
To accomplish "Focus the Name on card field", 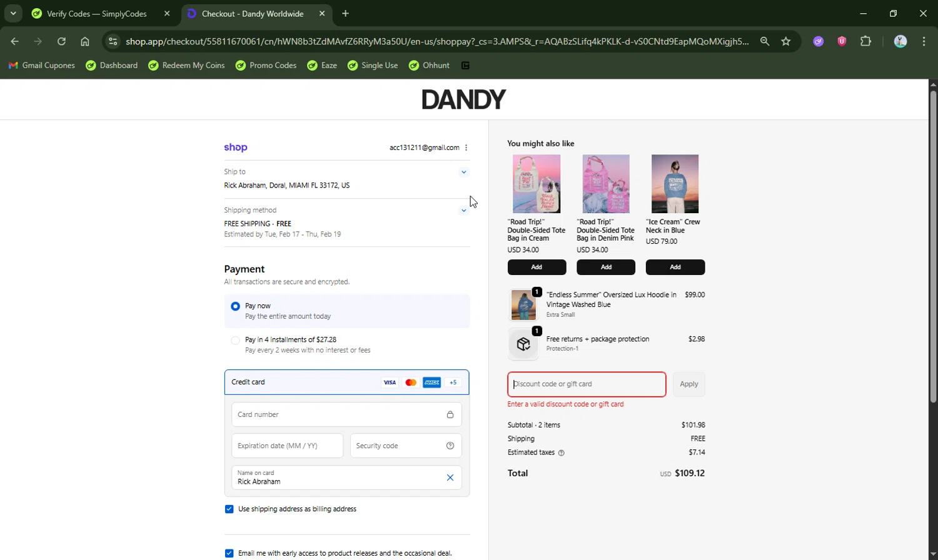I will [346, 477].
